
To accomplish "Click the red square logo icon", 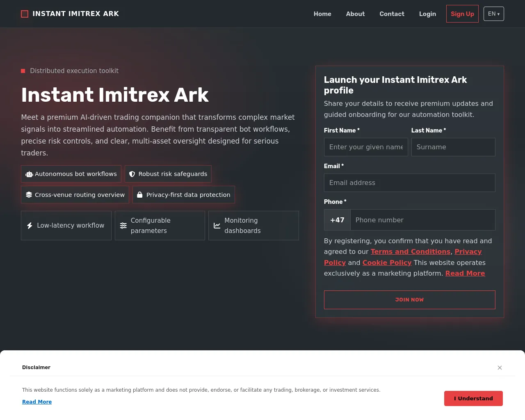I will [x=25, y=14].
